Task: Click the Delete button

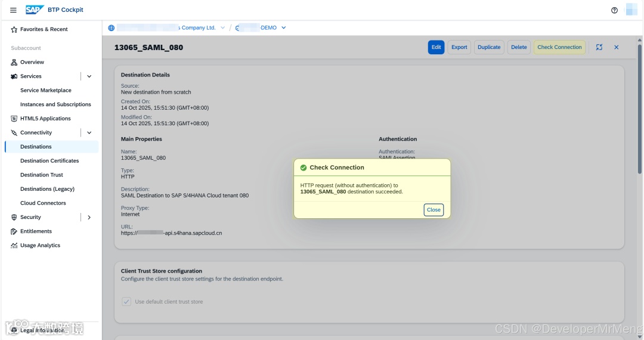Action: pyautogui.click(x=519, y=47)
